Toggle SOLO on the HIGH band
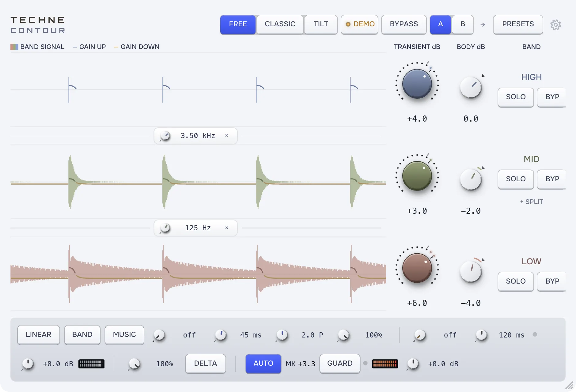This screenshot has height=392, width=576. tap(516, 97)
